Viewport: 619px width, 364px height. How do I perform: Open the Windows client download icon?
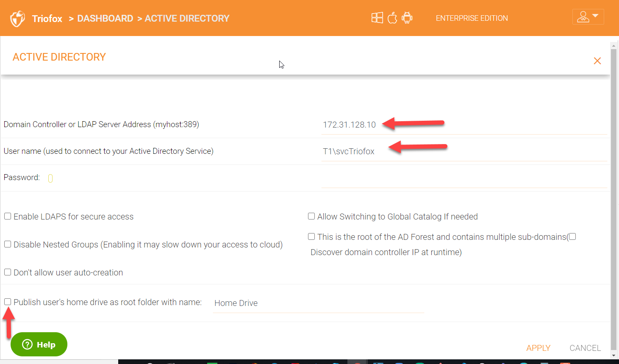(x=377, y=18)
